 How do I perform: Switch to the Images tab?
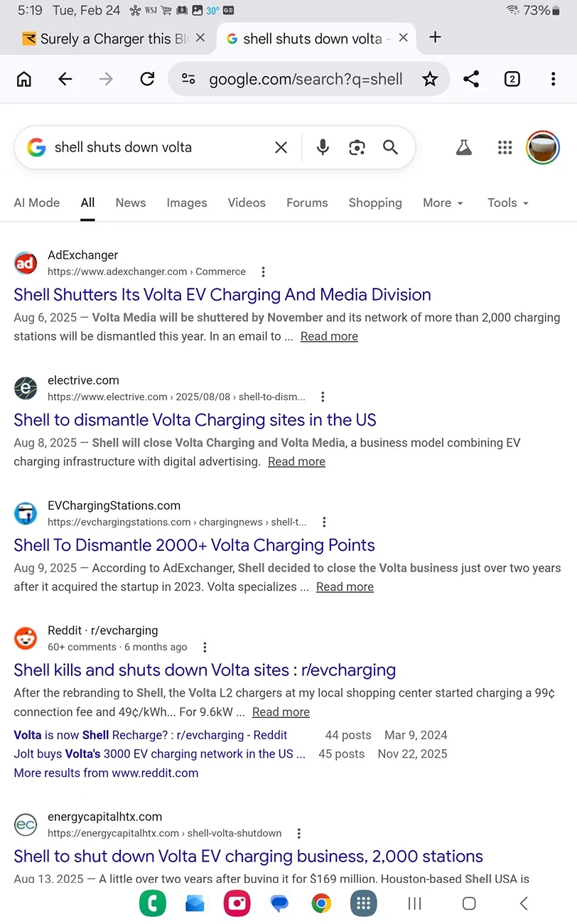(x=187, y=203)
